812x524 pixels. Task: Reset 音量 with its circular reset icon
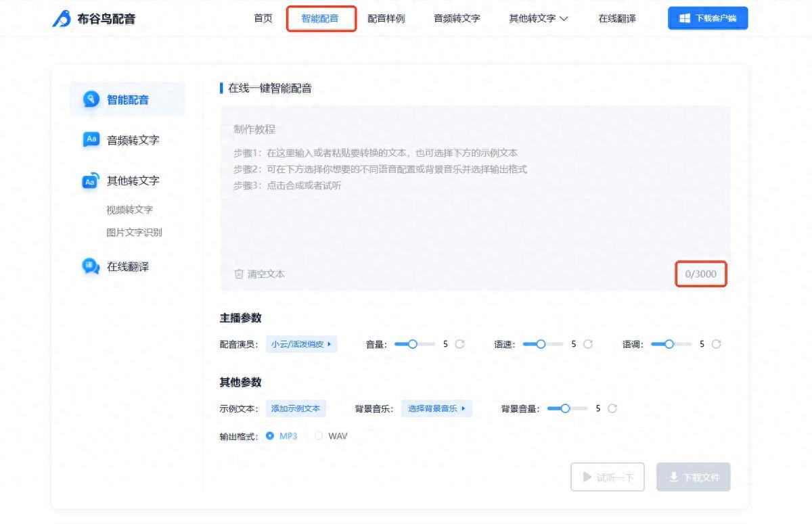point(460,344)
